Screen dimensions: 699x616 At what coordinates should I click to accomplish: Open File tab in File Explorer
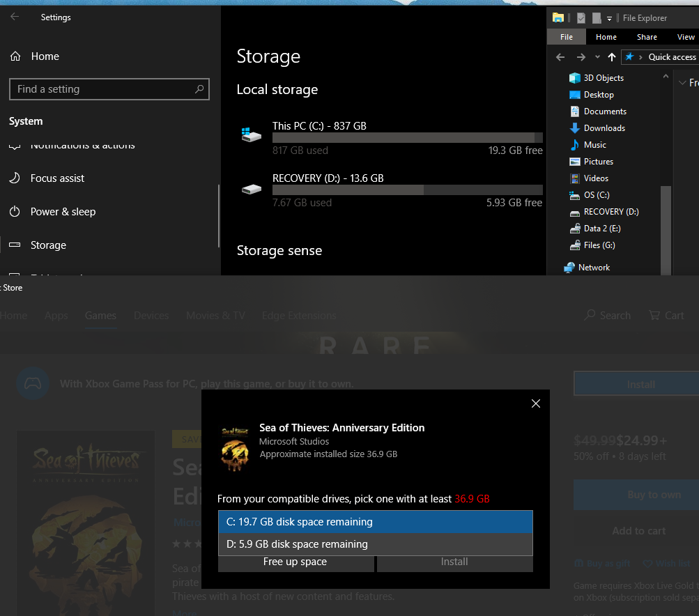coord(567,37)
